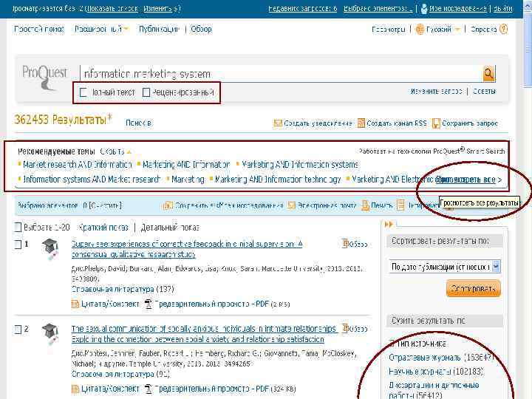The width and height of the screenshot is (532, 399).
Task: Click the My Research person icon
Action: click(424, 8)
